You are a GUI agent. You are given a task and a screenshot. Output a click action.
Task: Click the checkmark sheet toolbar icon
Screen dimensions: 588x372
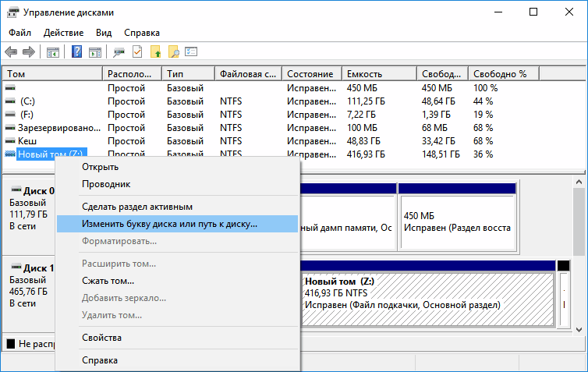tap(137, 52)
